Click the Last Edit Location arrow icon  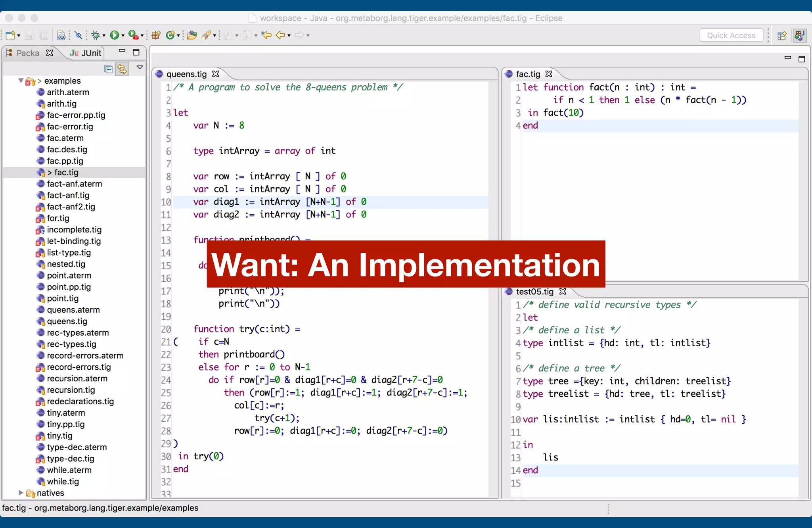click(x=266, y=35)
